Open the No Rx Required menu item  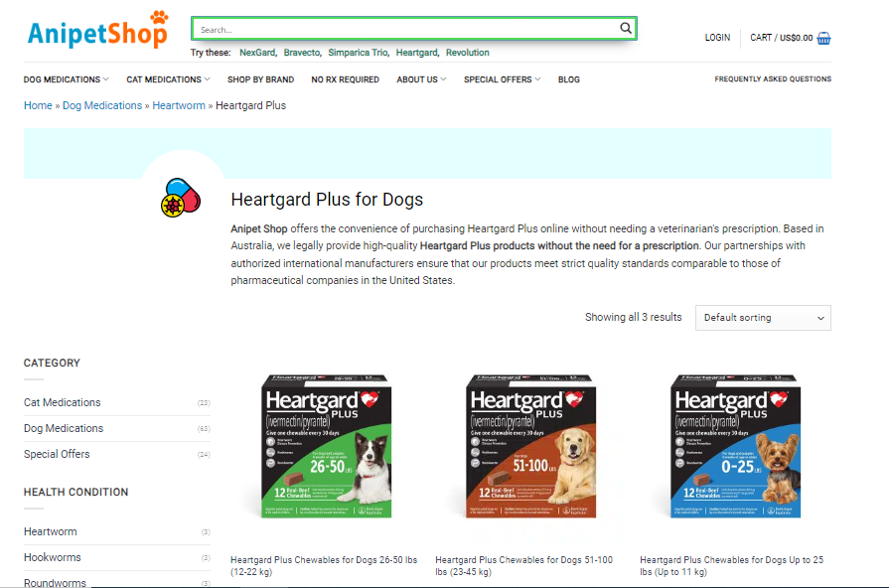click(x=346, y=79)
